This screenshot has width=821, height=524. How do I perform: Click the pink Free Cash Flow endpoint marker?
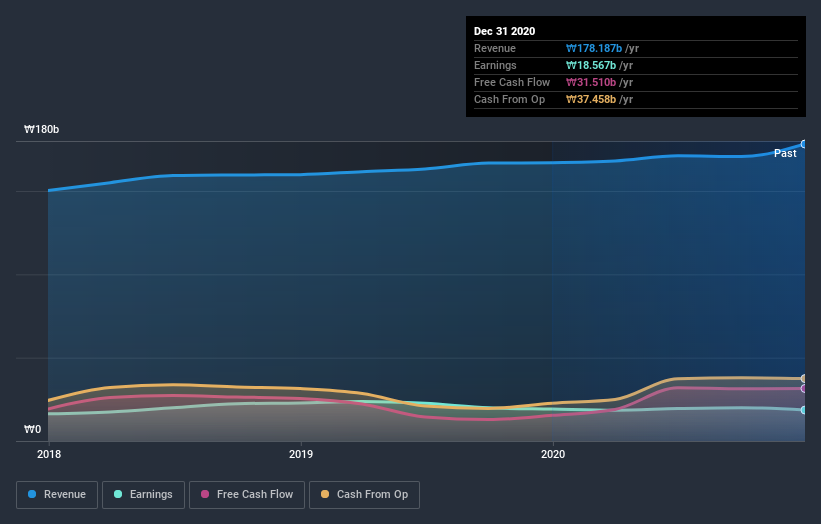(804, 388)
